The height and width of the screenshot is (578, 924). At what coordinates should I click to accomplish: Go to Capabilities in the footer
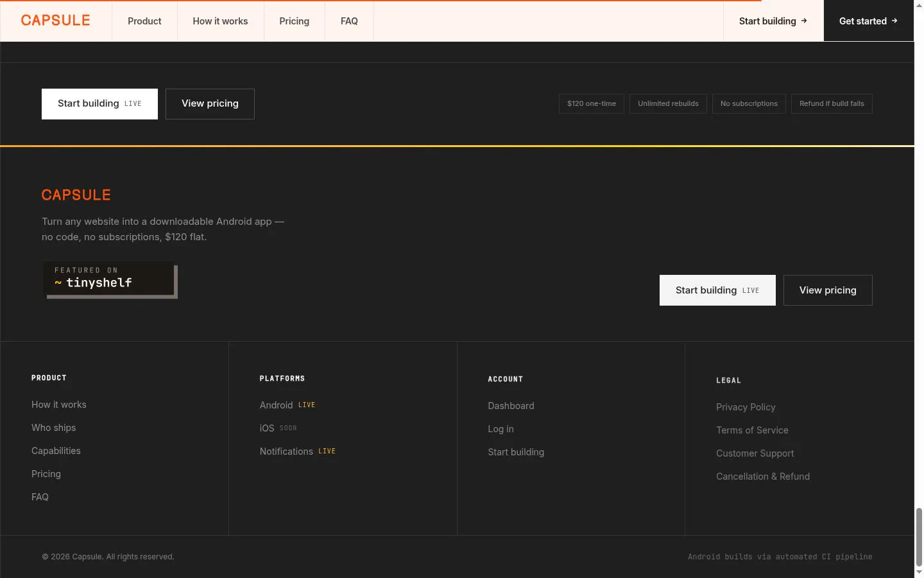click(56, 451)
